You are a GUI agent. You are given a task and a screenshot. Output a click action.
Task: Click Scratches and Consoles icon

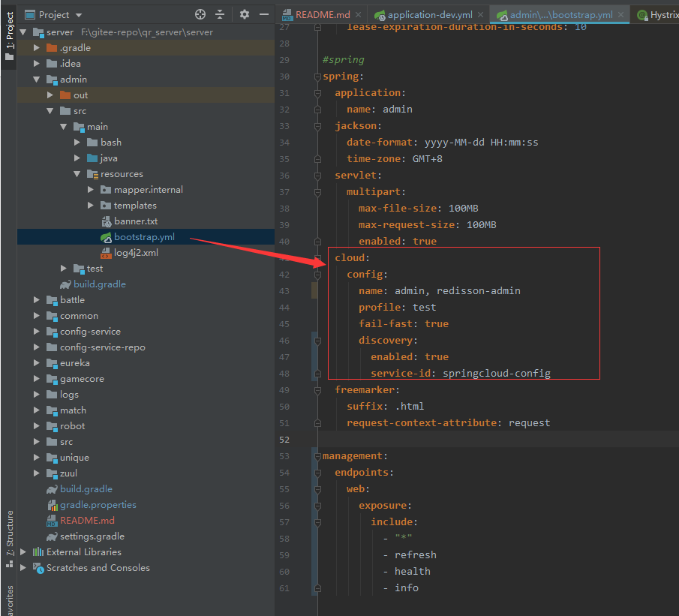(38, 568)
